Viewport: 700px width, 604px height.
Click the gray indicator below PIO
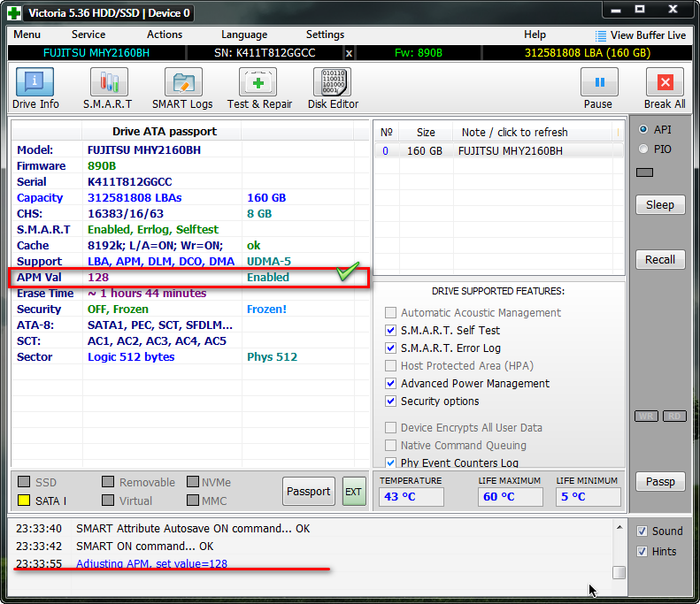[644, 172]
